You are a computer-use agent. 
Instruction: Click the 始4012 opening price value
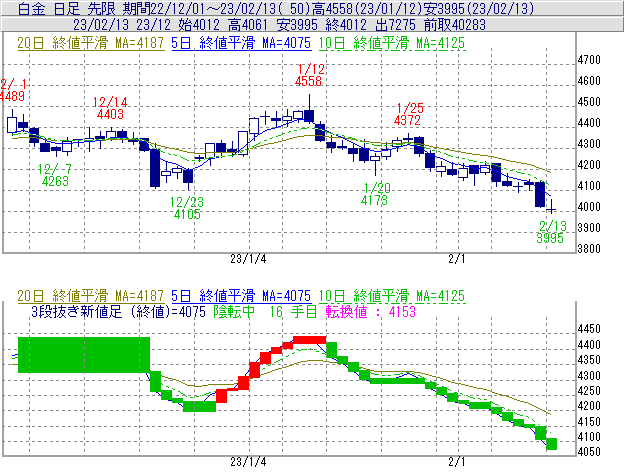(x=199, y=25)
